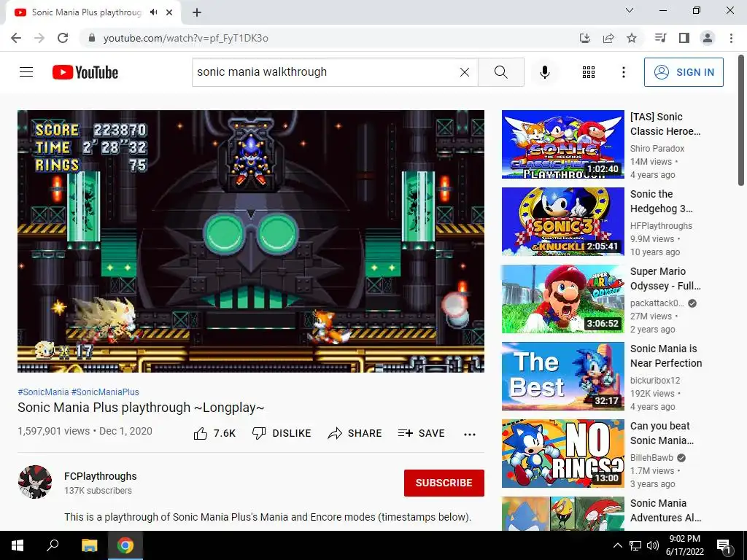
Task: Open Windows taskbar search
Action: [x=53, y=545]
